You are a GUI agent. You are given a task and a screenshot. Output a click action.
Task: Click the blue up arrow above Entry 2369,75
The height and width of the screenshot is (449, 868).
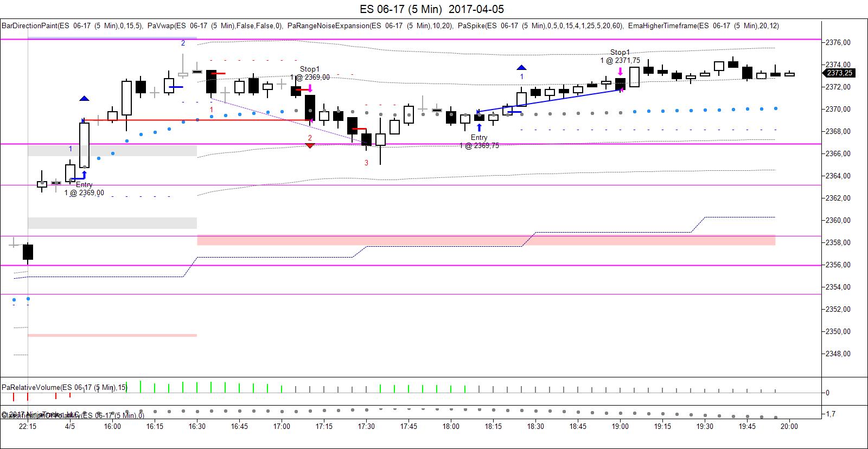479,128
